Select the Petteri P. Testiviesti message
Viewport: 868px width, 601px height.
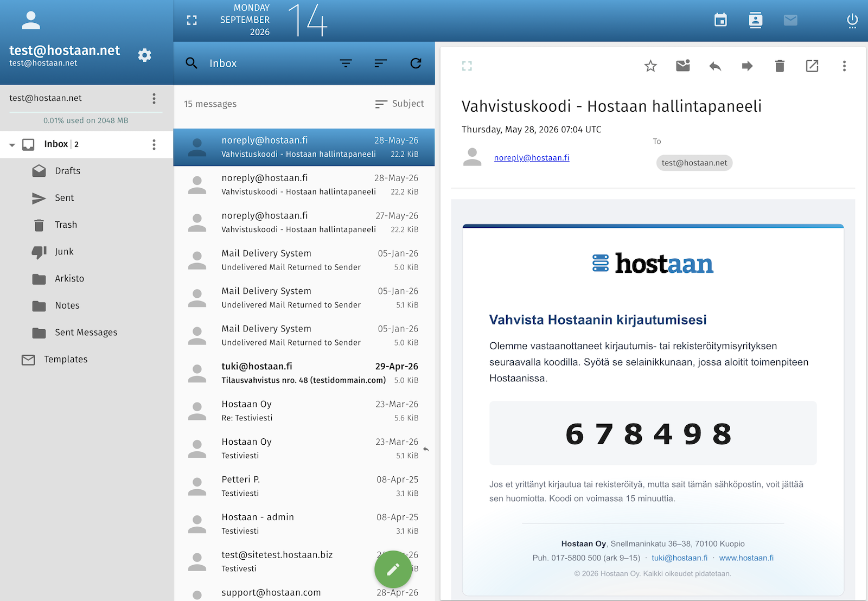click(x=304, y=486)
